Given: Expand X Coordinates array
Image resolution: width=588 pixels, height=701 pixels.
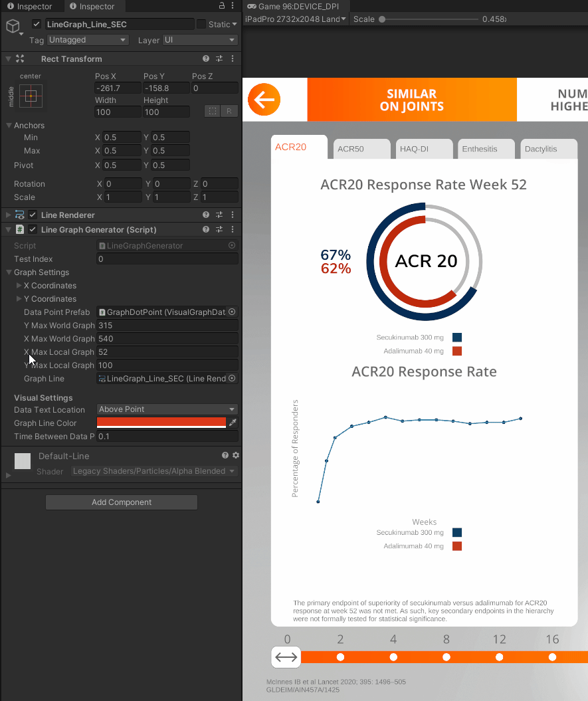Looking at the screenshot, I should click(19, 285).
